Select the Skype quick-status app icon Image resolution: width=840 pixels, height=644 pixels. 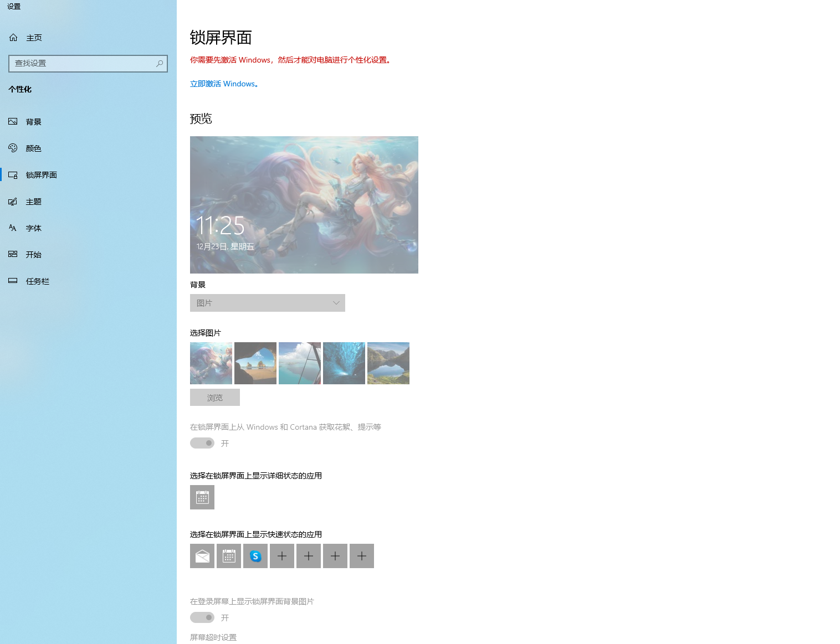[x=255, y=556]
